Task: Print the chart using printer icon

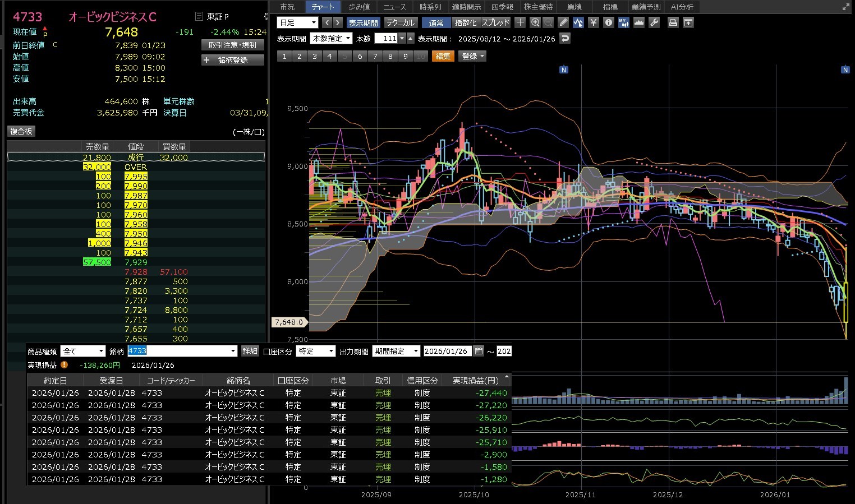Action: (673, 22)
